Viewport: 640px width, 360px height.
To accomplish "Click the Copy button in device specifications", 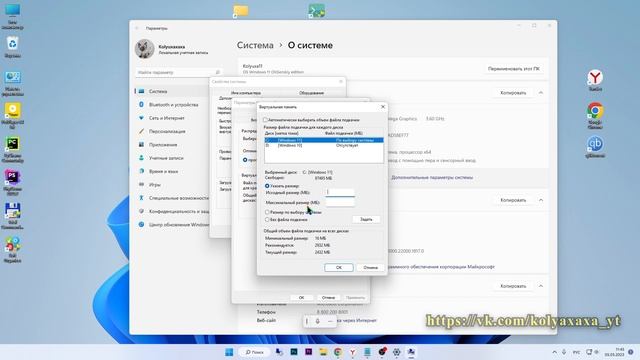I will (x=513, y=93).
